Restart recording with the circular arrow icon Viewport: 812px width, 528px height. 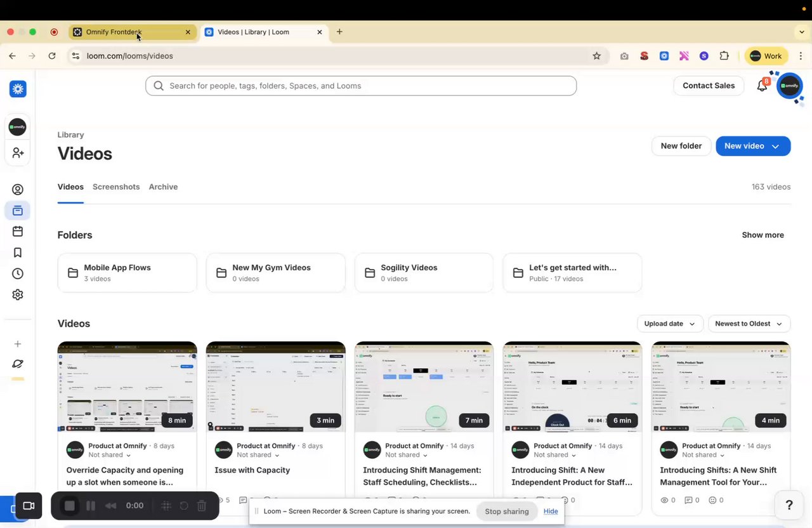tap(184, 506)
